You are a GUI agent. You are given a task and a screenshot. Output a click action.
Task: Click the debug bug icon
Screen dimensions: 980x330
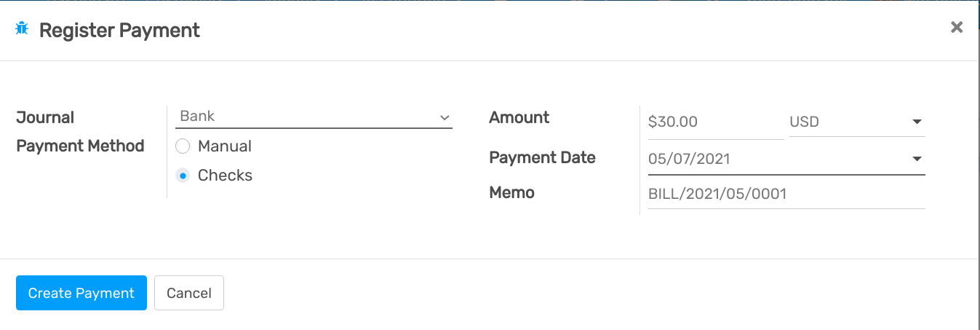tap(22, 29)
